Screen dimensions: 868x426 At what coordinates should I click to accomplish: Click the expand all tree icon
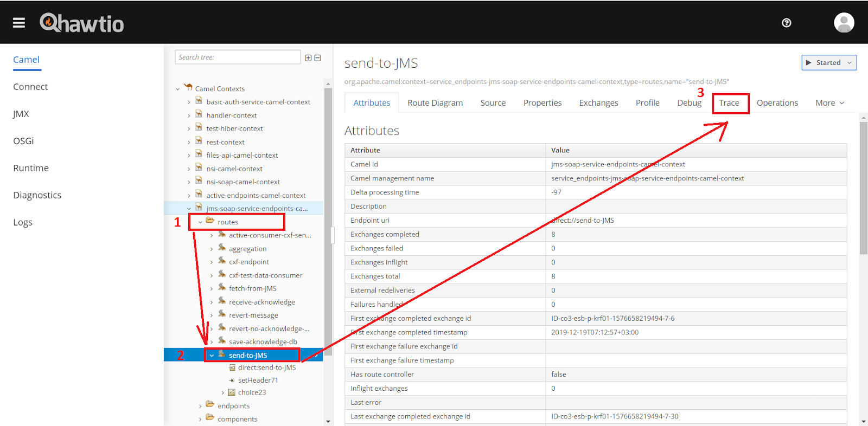(308, 57)
